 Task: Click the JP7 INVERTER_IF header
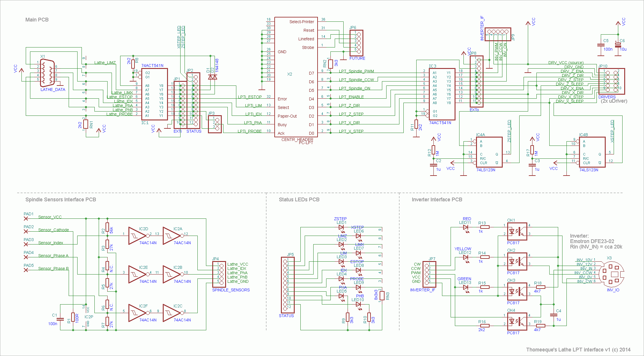pos(429,275)
